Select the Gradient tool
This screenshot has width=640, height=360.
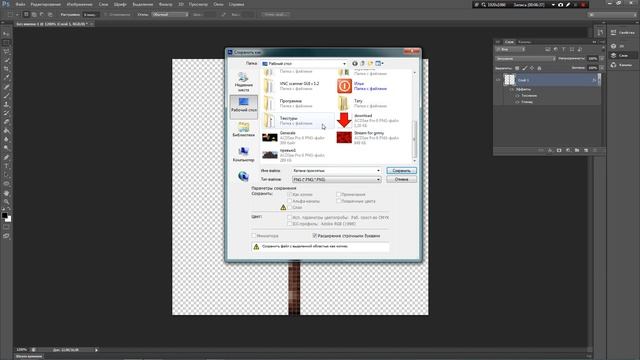6,131
